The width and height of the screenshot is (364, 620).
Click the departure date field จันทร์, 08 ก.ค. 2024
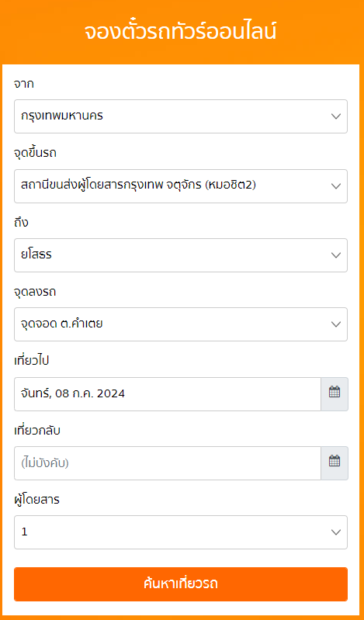(168, 394)
